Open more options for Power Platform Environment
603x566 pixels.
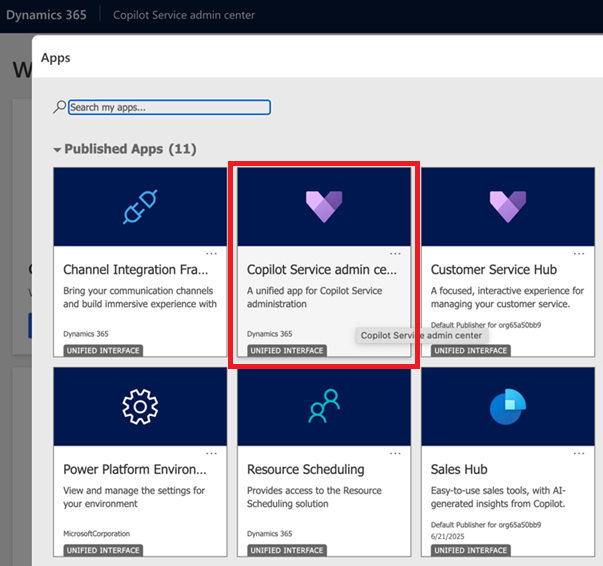click(211, 454)
